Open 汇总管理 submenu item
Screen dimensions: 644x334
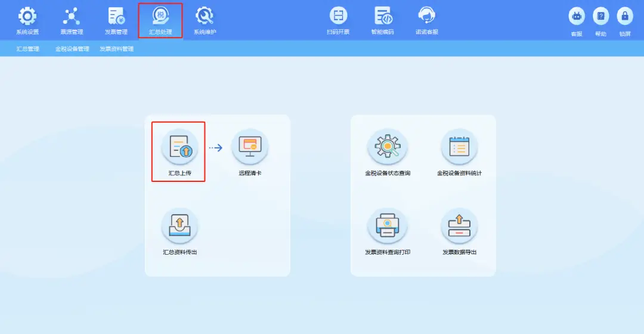click(28, 49)
